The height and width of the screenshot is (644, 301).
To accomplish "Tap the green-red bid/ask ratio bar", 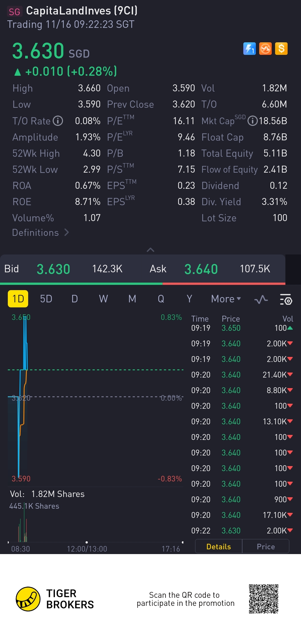I will coord(143,284).
